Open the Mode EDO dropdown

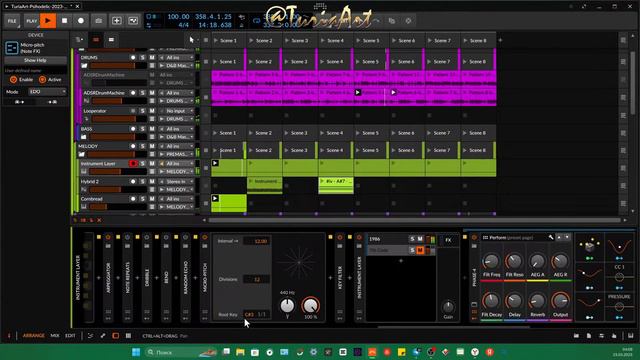tap(47, 92)
